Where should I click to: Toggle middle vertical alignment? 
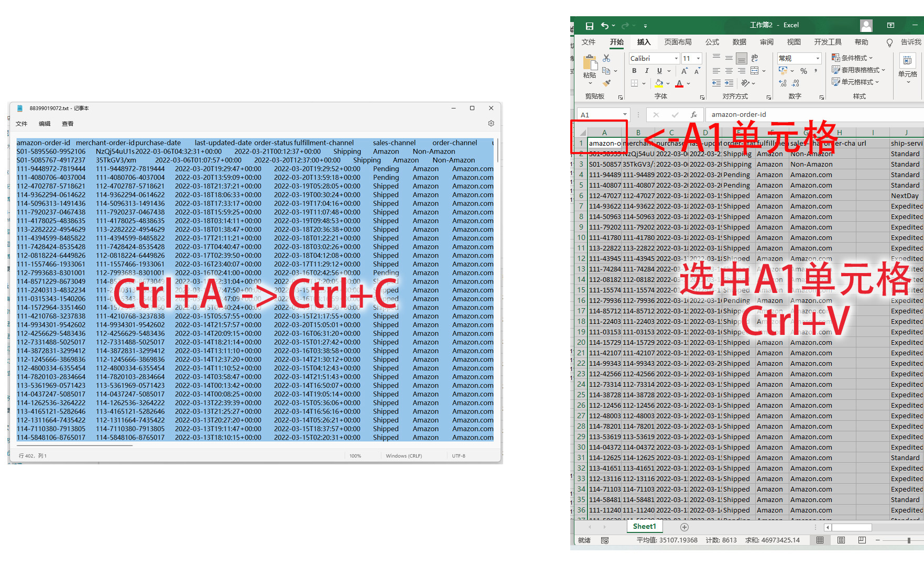(729, 58)
